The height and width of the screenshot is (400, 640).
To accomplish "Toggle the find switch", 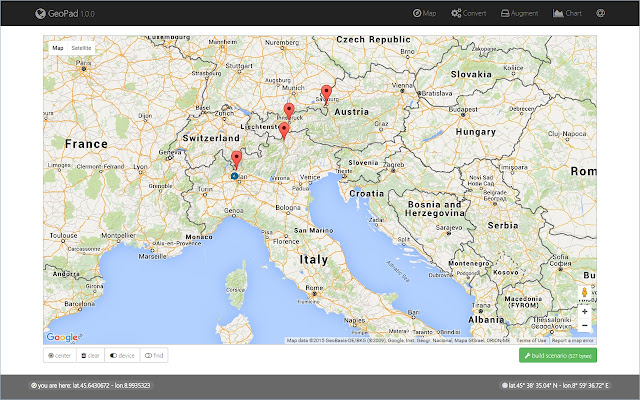I will (x=154, y=356).
